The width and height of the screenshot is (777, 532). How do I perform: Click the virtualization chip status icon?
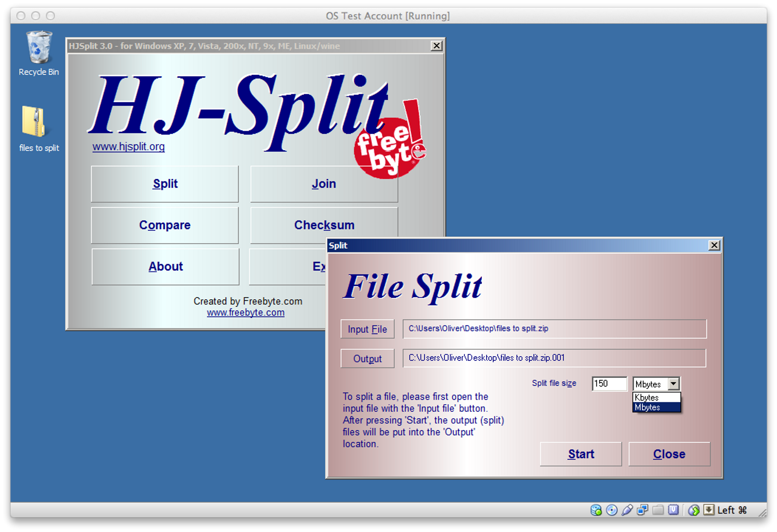[673, 510]
